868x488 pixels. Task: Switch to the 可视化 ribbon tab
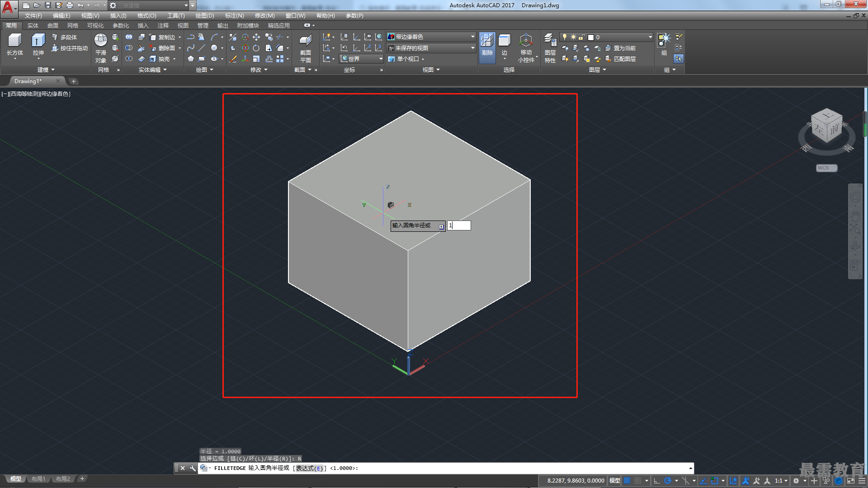95,25
